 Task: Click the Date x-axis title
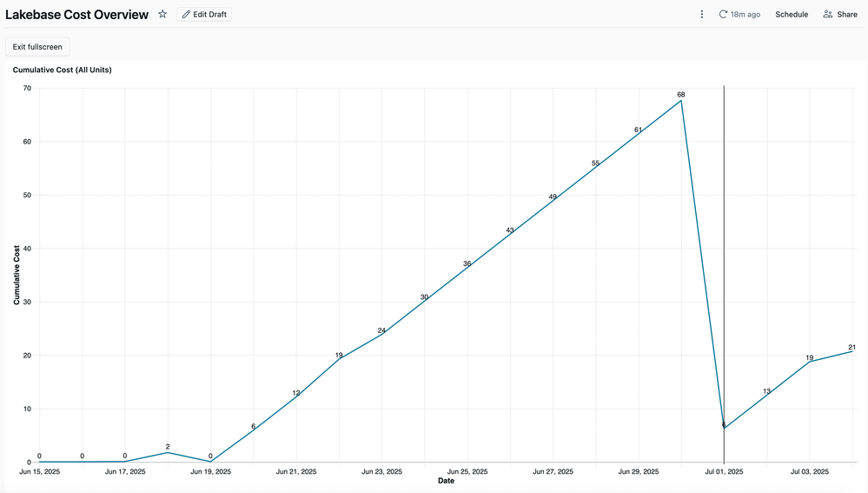(446, 481)
